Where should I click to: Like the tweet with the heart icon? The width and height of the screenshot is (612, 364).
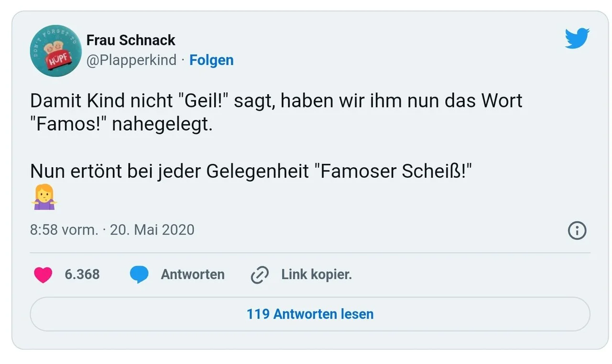pos(43,275)
